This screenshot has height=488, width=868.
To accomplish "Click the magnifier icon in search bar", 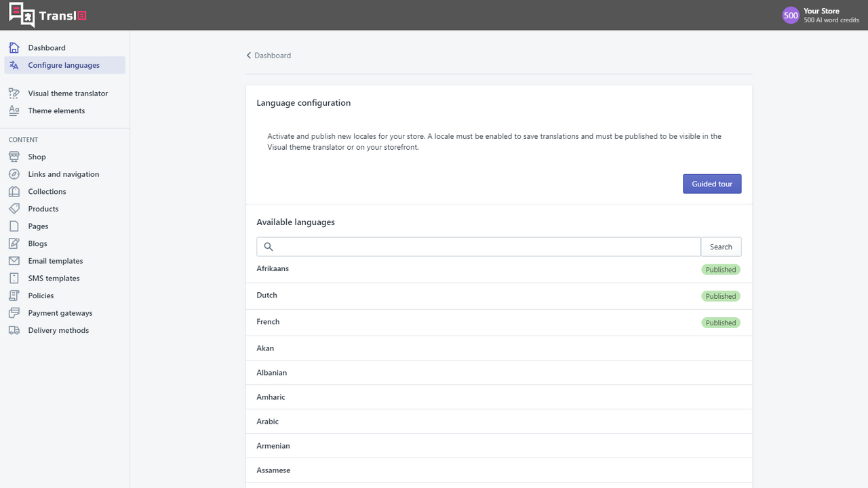I will [268, 246].
